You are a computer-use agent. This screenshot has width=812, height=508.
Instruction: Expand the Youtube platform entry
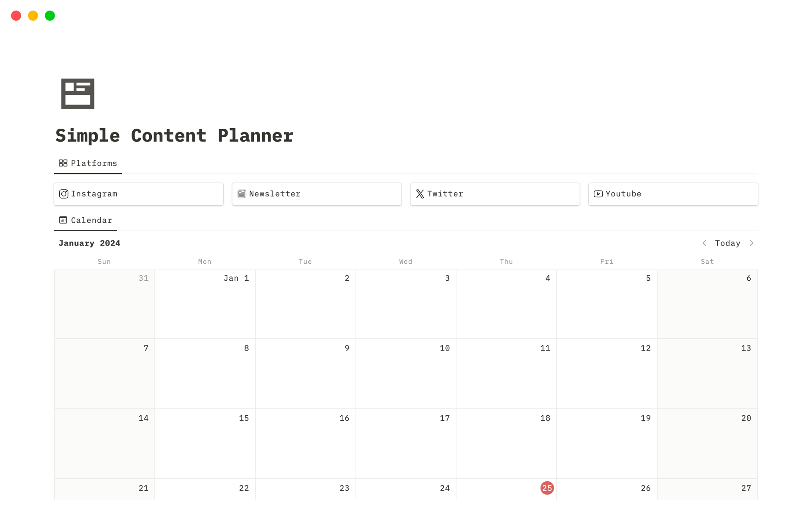pos(672,194)
